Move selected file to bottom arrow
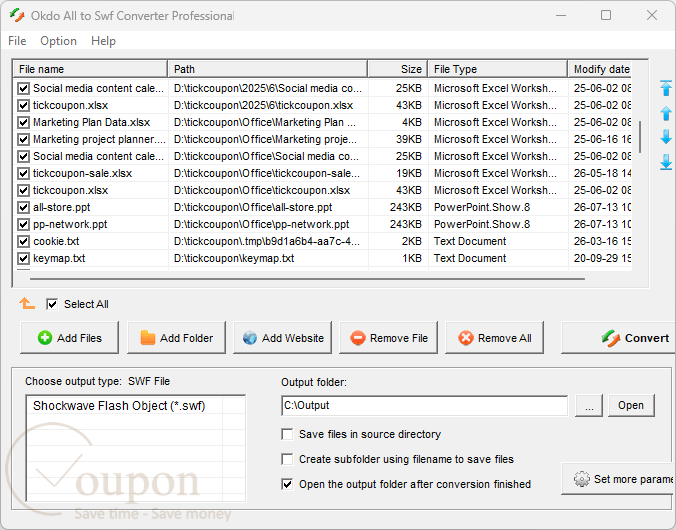 click(x=666, y=162)
